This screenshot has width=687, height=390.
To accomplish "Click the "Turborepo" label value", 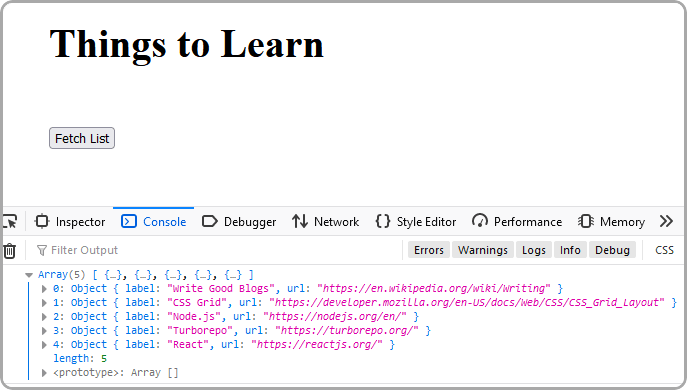I will click(x=200, y=330).
